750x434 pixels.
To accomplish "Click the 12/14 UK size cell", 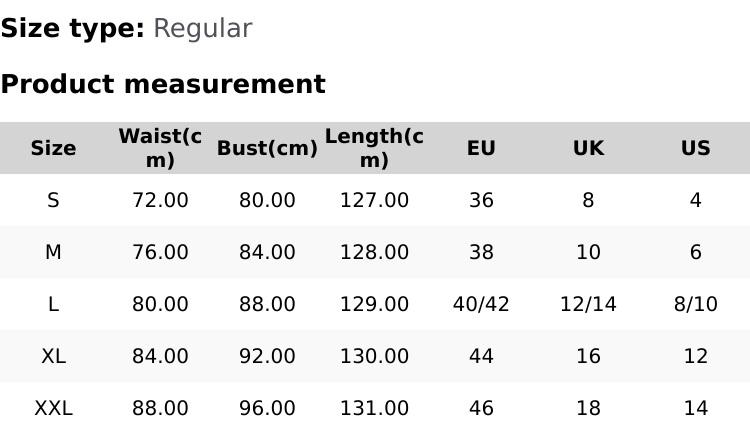I will click(588, 304).
